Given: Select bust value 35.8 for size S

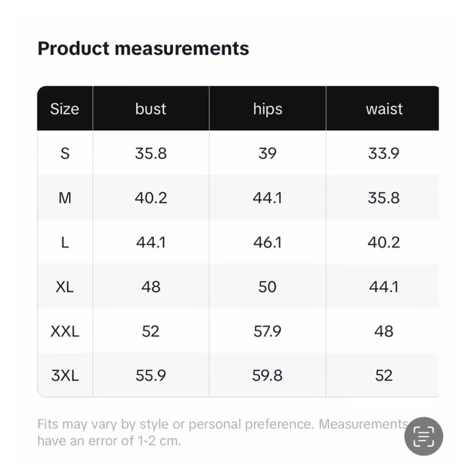Looking at the screenshot, I should [151, 154].
